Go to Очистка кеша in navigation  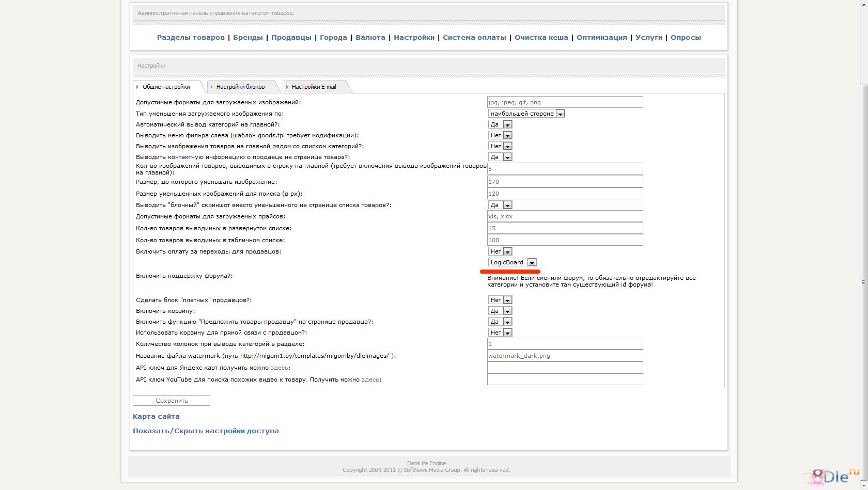(x=541, y=37)
